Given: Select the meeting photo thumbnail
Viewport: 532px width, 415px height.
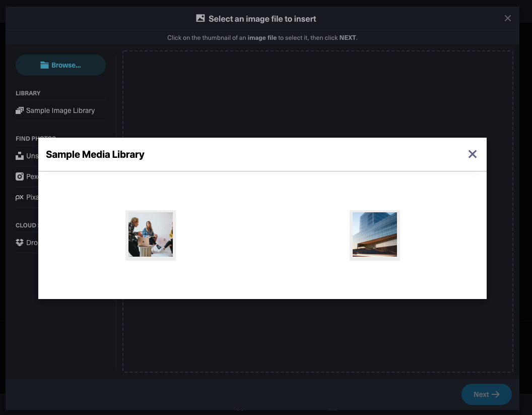Looking at the screenshot, I should (x=150, y=235).
